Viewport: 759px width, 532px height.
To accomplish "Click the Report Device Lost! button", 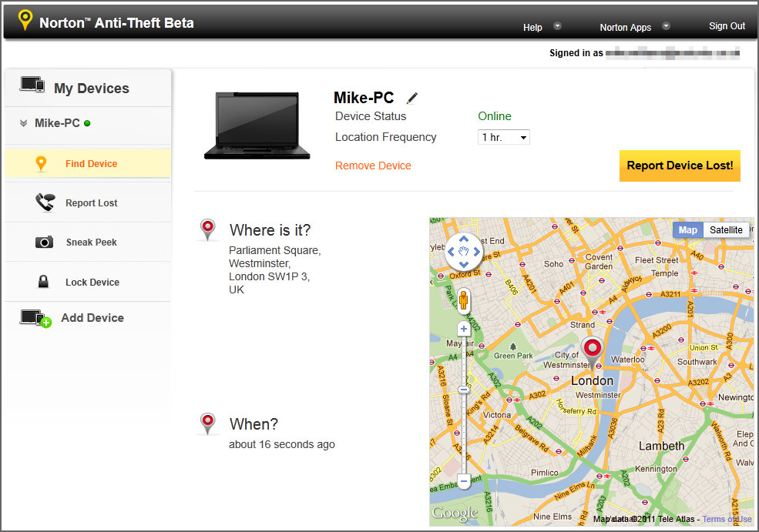I will coord(680,166).
